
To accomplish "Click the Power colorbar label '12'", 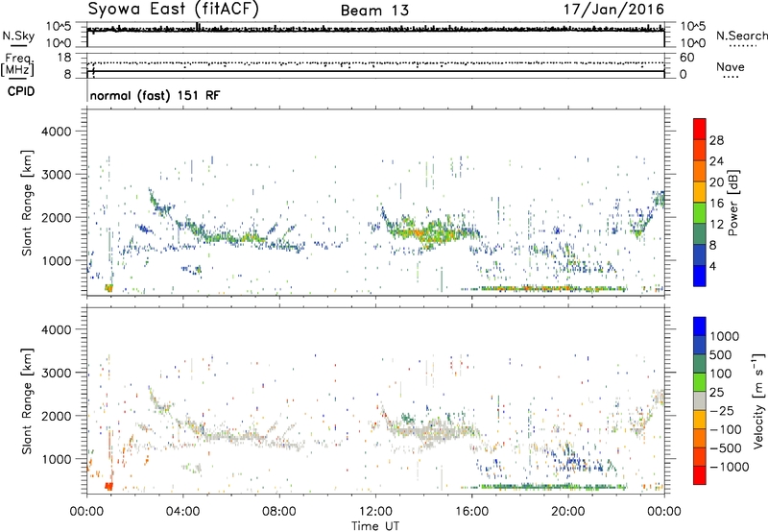I will pyautogui.click(x=716, y=225).
